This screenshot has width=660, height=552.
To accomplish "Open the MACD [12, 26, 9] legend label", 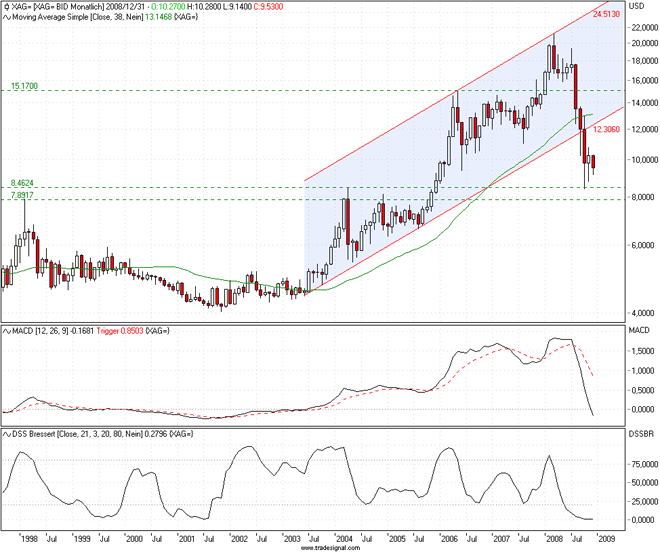I will (46, 330).
